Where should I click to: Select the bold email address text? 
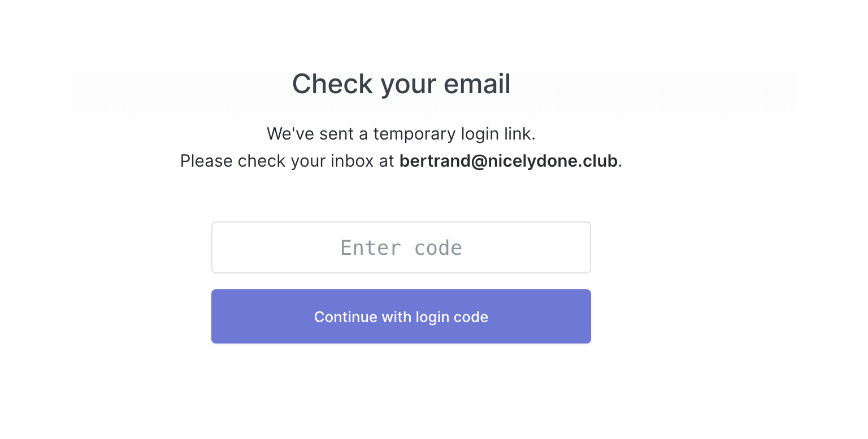click(x=508, y=161)
